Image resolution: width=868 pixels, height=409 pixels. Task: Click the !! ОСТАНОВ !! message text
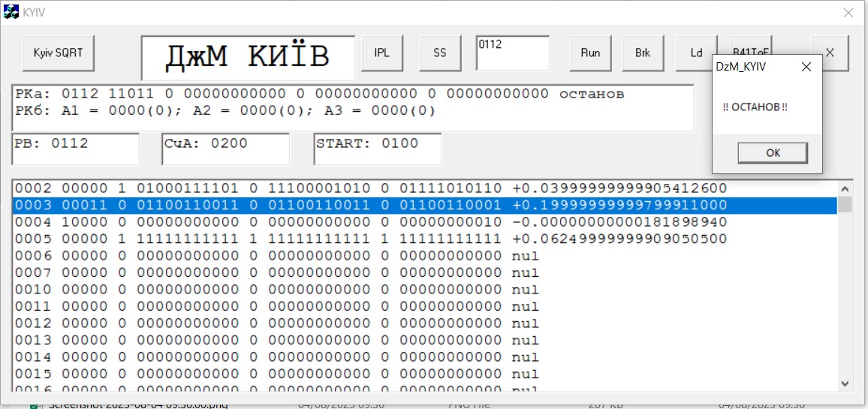(x=755, y=107)
